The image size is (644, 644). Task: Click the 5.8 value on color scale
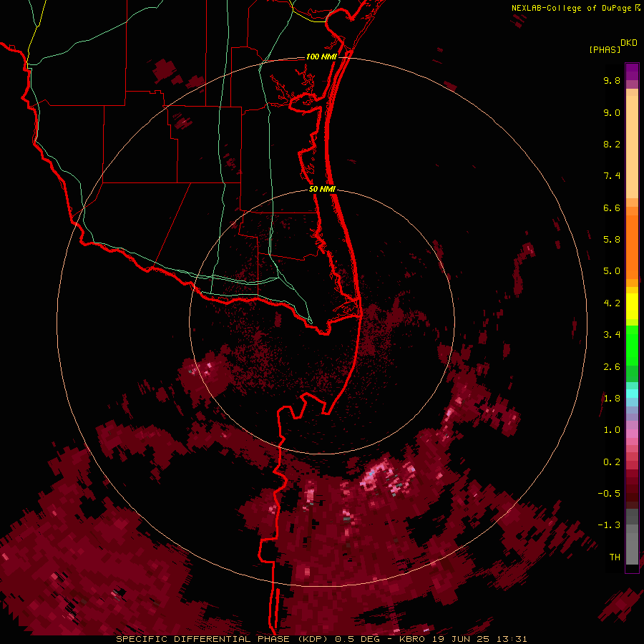click(612, 240)
